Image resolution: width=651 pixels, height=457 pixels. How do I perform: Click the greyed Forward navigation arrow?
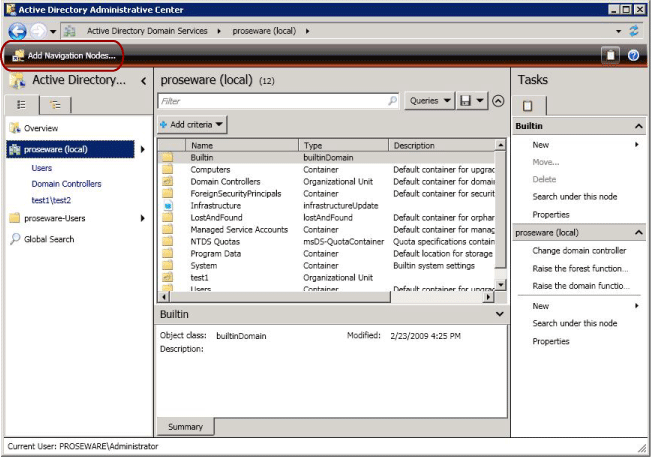point(39,31)
